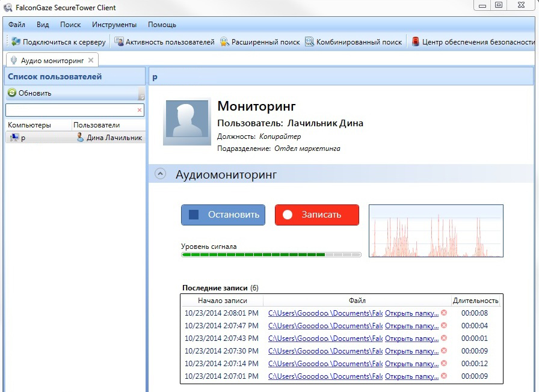539x392 pixels.
Task: Delete the 2:08:01 PM recording via red icon
Action: (x=444, y=313)
